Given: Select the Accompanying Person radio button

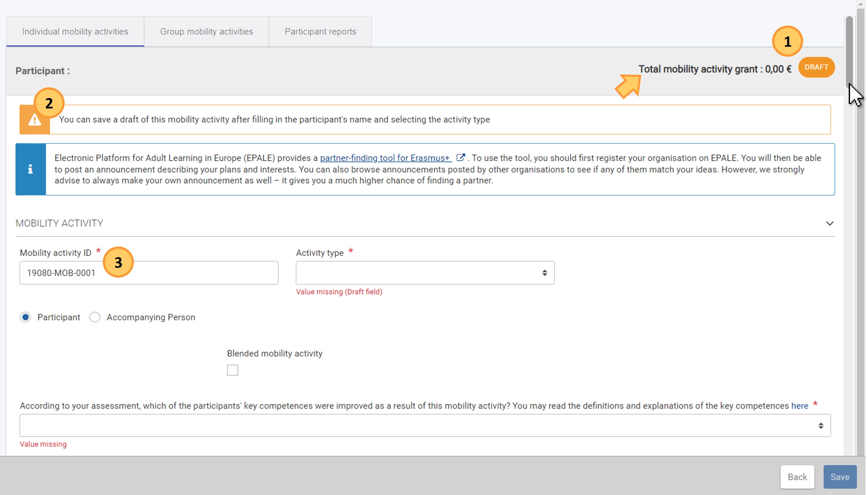Looking at the screenshot, I should point(95,317).
